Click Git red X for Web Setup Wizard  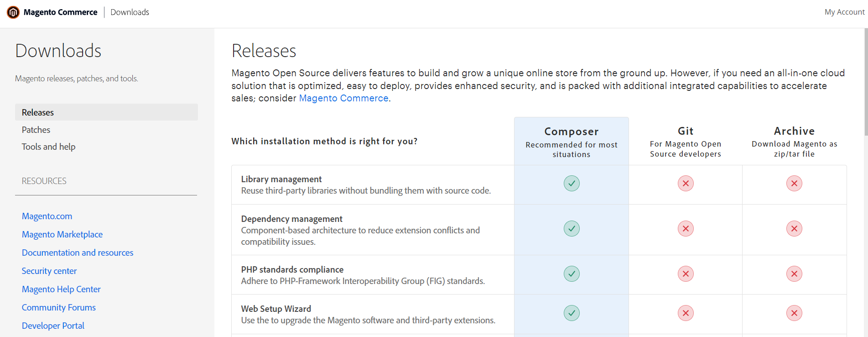coord(685,313)
